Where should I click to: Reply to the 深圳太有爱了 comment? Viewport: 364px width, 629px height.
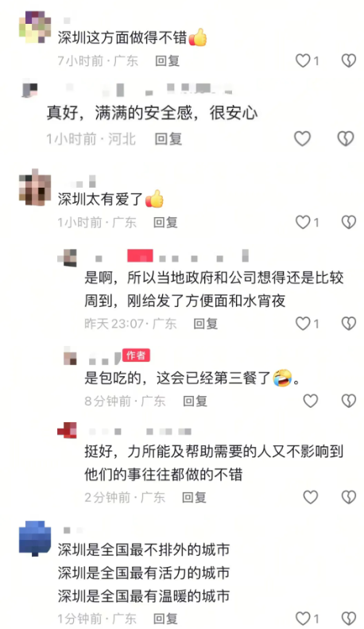pyautogui.click(x=165, y=222)
